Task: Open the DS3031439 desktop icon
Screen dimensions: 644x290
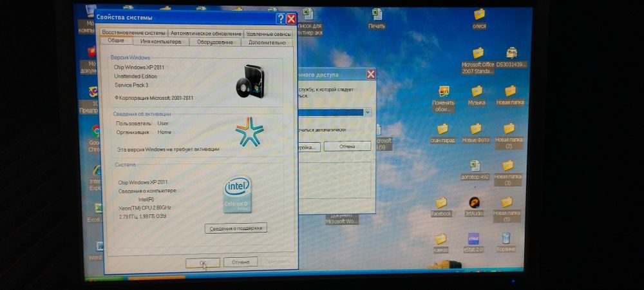Action: coord(511,53)
